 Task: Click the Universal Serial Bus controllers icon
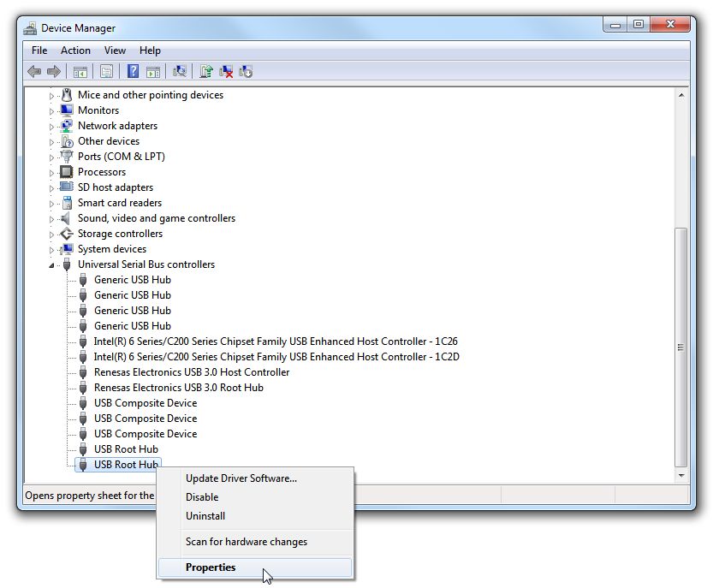tap(67, 264)
